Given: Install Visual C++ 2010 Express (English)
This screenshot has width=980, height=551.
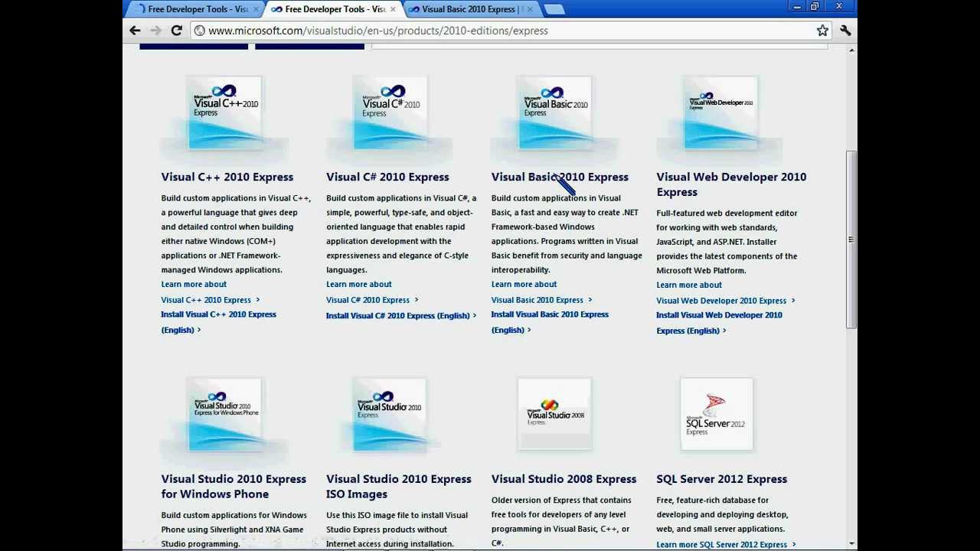Looking at the screenshot, I should click(218, 322).
